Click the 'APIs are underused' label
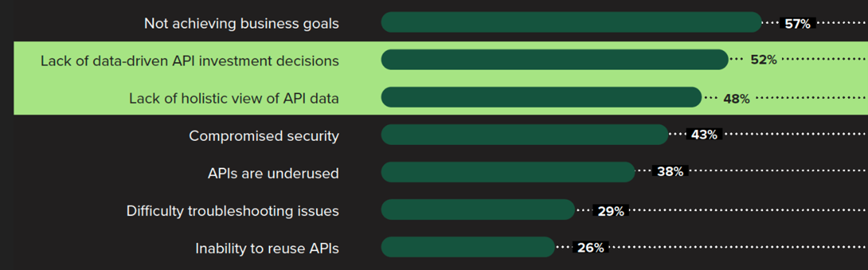This screenshot has width=868, height=270. (274, 173)
